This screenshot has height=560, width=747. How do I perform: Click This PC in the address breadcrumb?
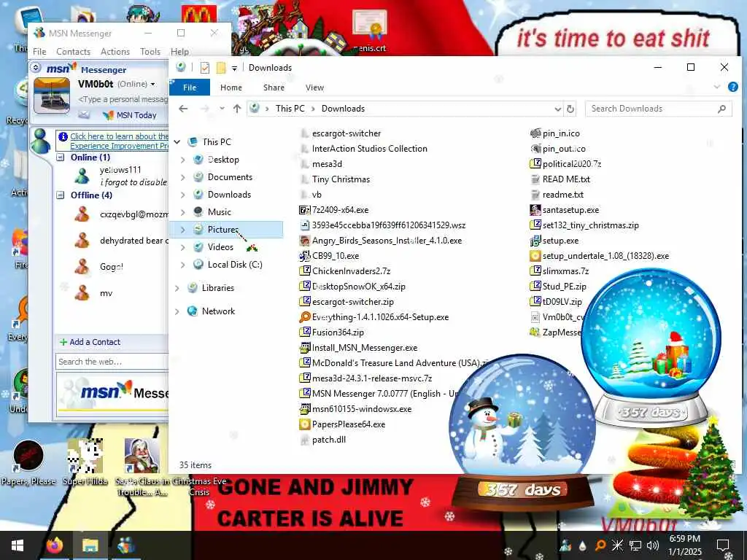(x=290, y=109)
